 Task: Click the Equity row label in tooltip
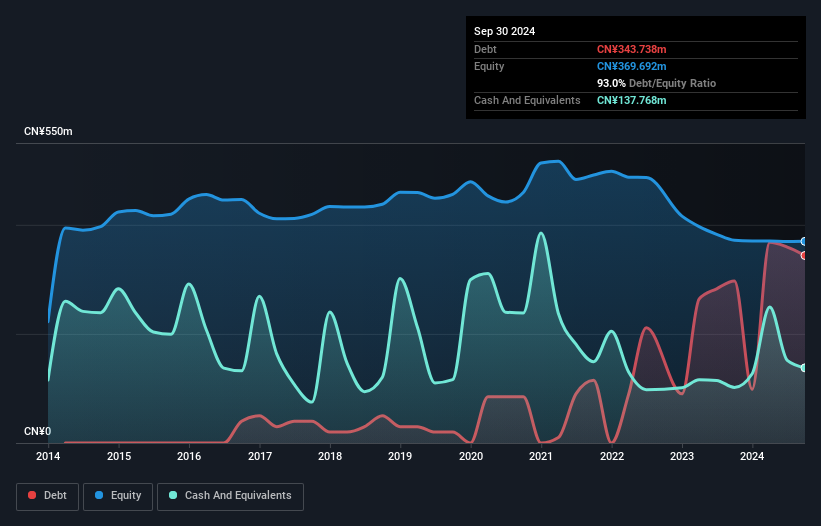[489, 66]
